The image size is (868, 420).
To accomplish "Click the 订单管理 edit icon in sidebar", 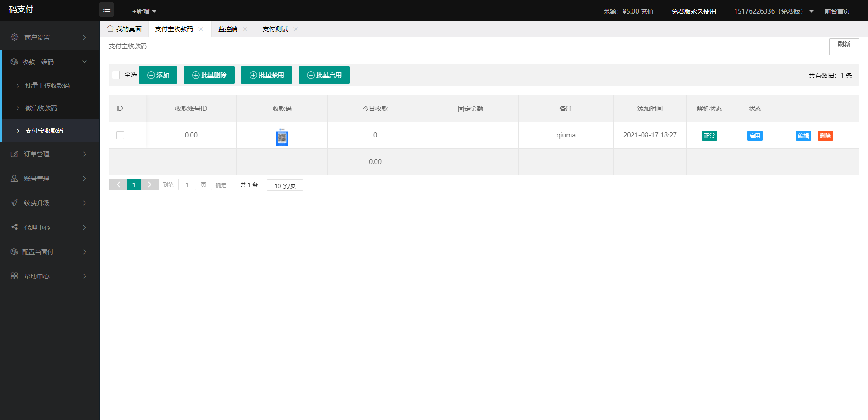I will (14, 154).
